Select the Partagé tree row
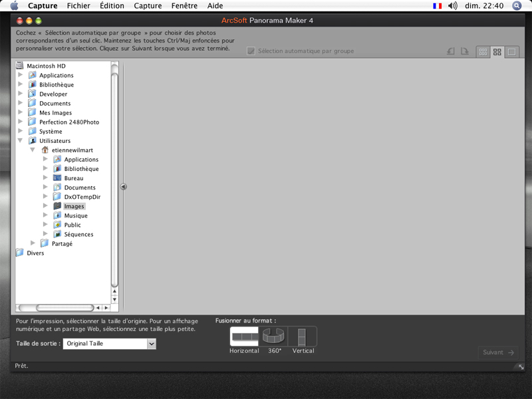This screenshot has width=532, height=399. (x=62, y=243)
